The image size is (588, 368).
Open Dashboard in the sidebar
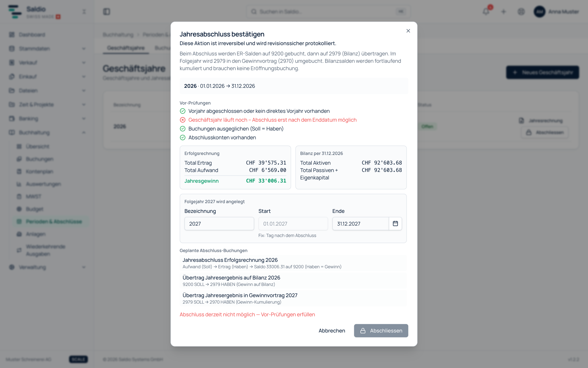(47, 35)
